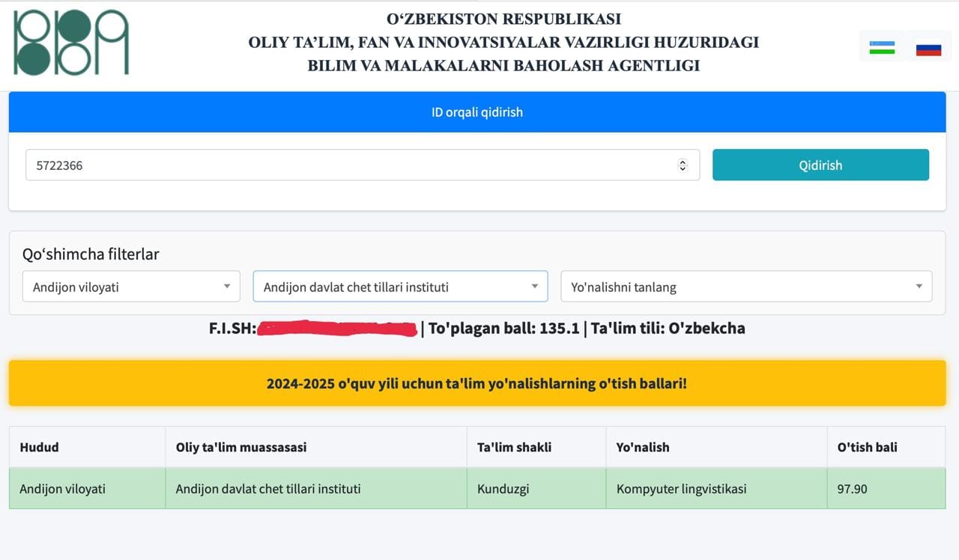Click the Qo'shimcha filterlar heading
This screenshot has width=959, height=560.
tap(91, 255)
